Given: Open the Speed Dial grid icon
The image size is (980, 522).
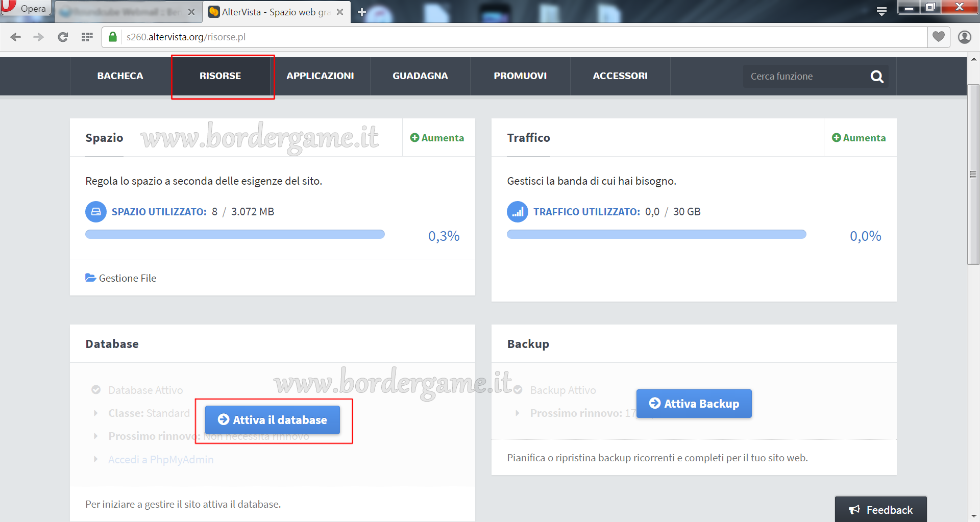Looking at the screenshot, I should pos(87,37).
